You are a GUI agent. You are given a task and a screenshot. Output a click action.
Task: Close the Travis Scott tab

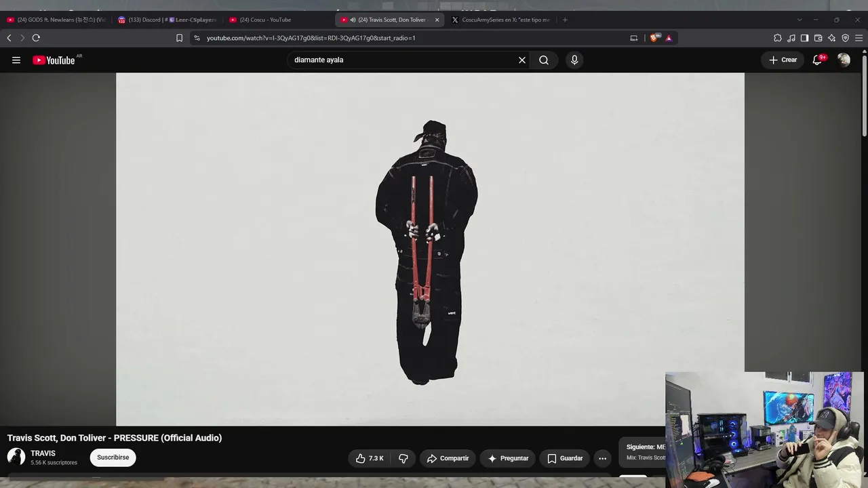[437, 20]
